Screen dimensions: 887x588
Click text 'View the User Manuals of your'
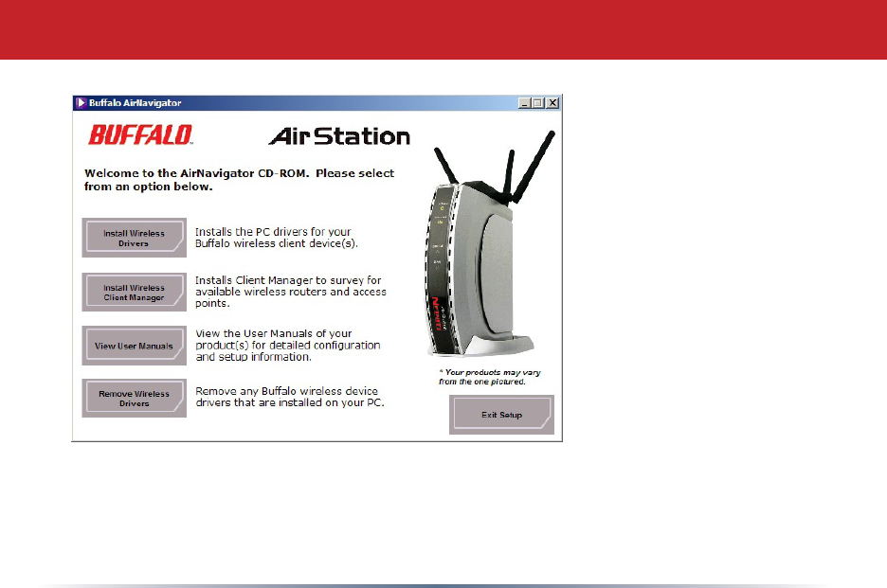(274, 333)
